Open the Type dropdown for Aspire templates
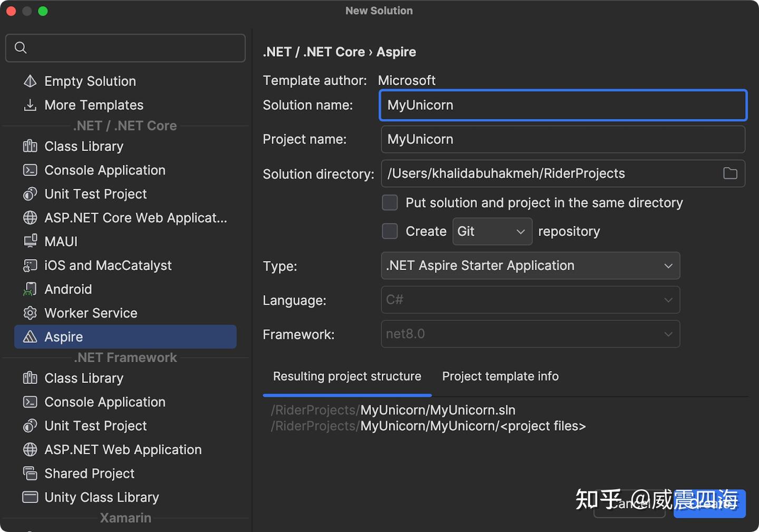Screen dimensions: 759x532 pos(530,266)
